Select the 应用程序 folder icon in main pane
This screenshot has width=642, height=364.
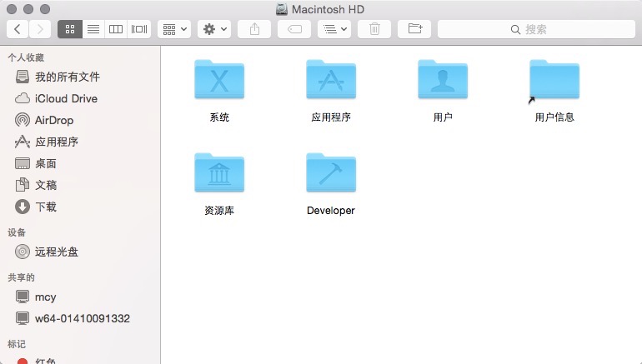331,79
